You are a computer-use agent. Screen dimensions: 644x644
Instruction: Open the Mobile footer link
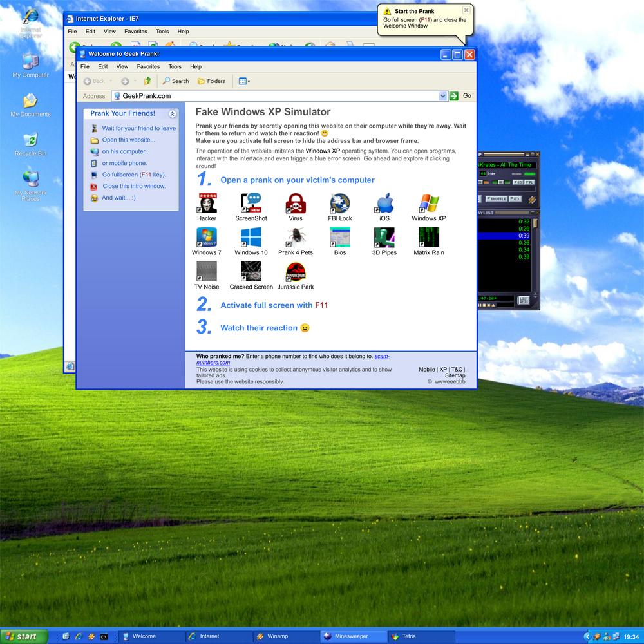[427, 369]
